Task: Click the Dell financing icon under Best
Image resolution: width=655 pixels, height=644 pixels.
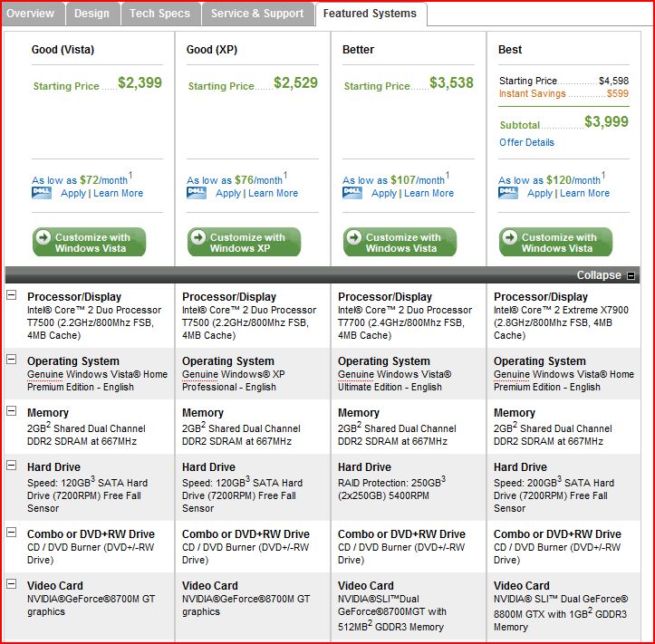Action: (508, 193)
